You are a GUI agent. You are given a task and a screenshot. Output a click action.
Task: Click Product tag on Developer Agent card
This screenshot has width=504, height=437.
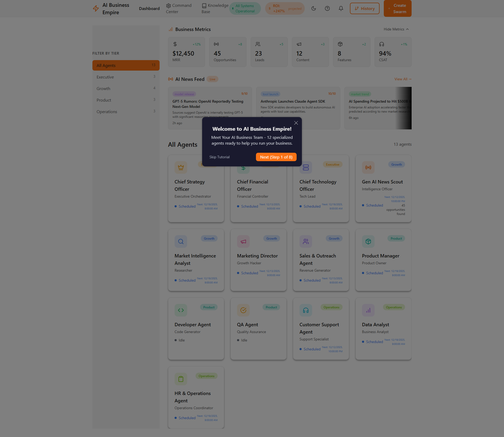pos(209,307)
